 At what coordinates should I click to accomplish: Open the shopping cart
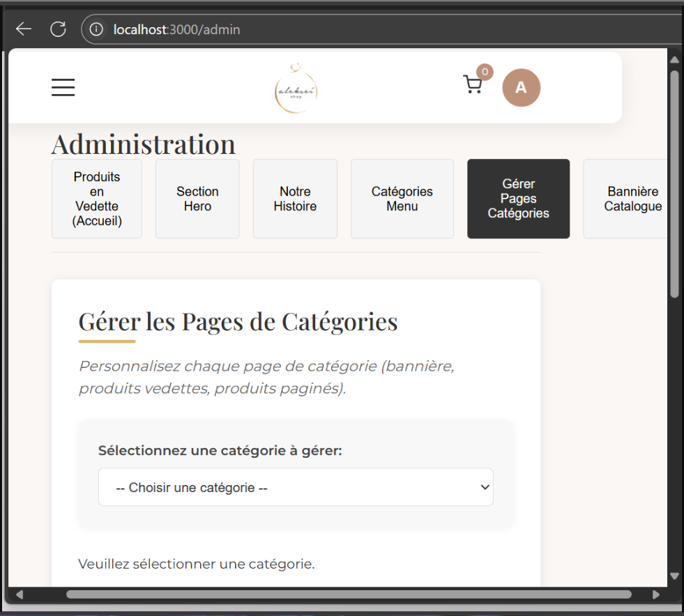(x=473, y=85)
